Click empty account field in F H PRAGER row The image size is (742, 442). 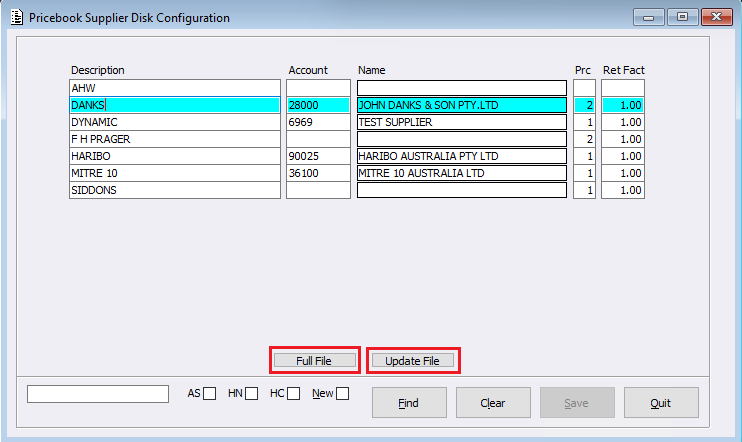[318, 139]
